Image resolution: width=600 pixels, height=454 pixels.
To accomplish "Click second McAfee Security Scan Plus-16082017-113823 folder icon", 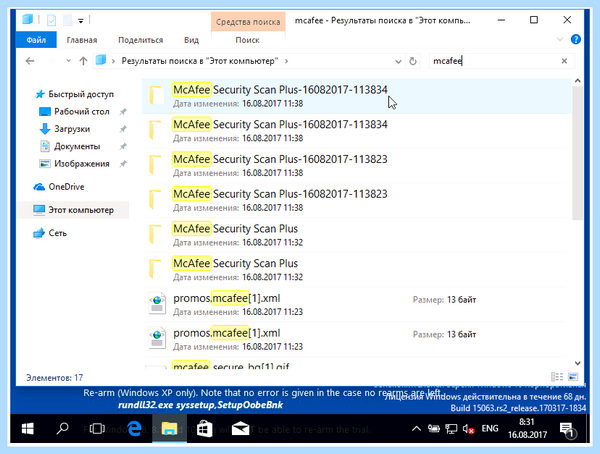I will (x=157, y=200).
